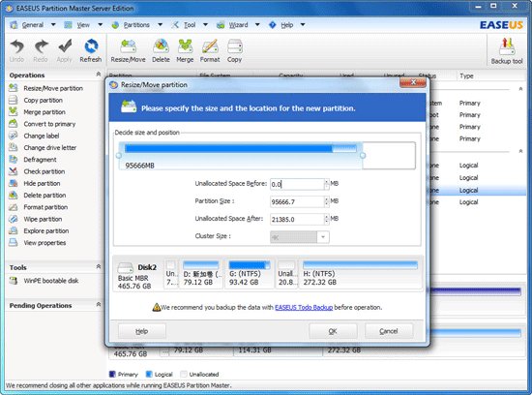Click the Primary legend color swatch

112,374
